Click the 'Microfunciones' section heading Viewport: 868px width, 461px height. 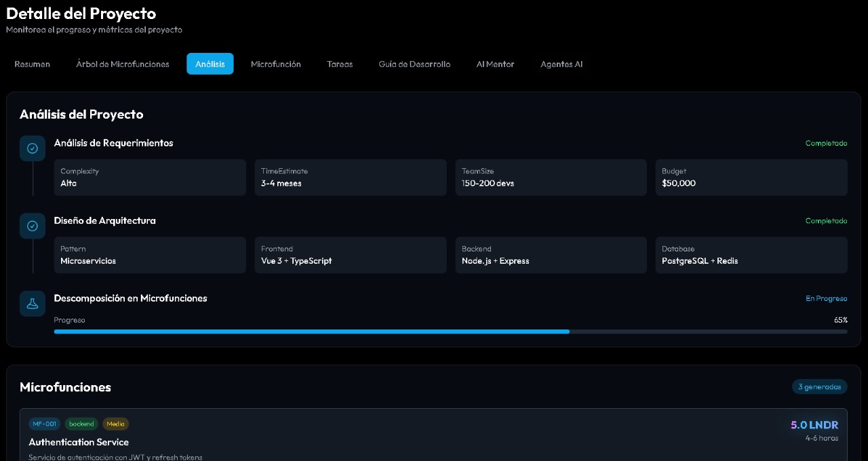(65, 387)
